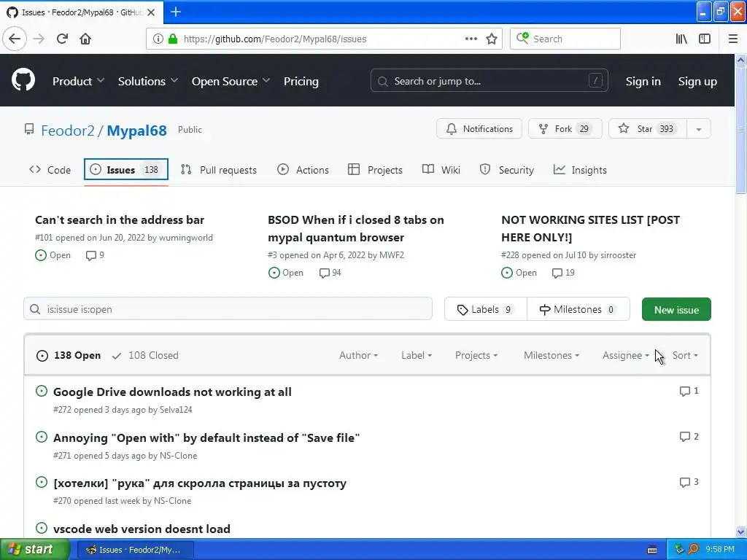This screenshot has width=747, height=560.
Task: Toggle the browser sidebar icon
Action: 705,39
